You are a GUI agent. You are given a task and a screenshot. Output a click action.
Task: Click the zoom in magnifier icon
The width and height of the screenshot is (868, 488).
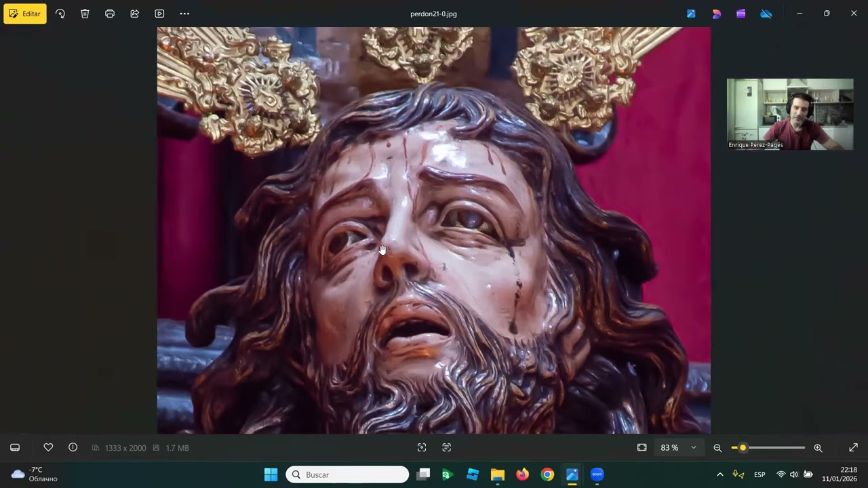818,448
